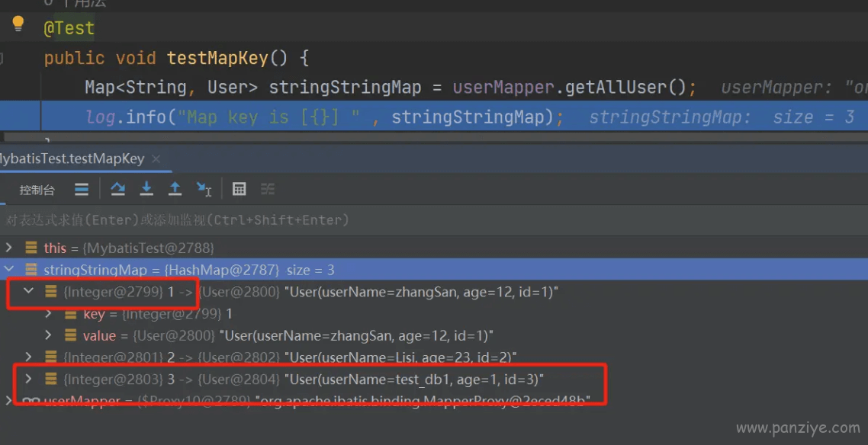This screenshot has width=868, height=445.
Task: Click userMapper in the assignment line
Action: click(x=503, y=87)
